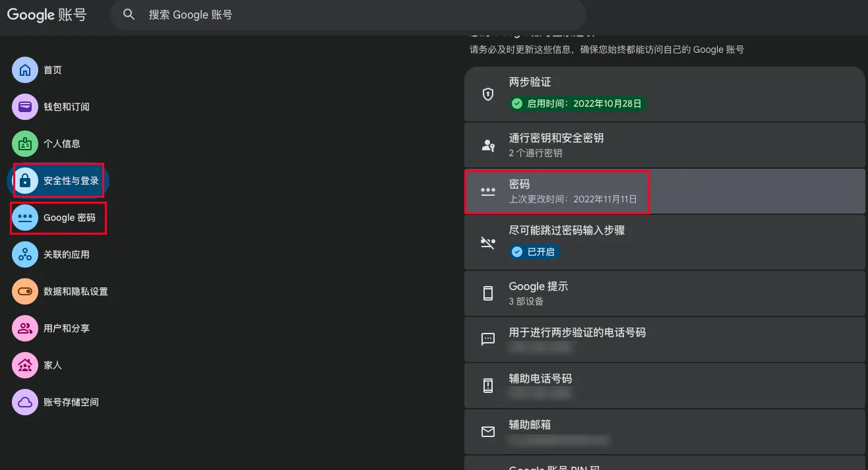Image resolution: width=868 pixels, height=470 pixels.
Task: Click the wallet icon for 钱包和订阅
Action: pos(25,107)
